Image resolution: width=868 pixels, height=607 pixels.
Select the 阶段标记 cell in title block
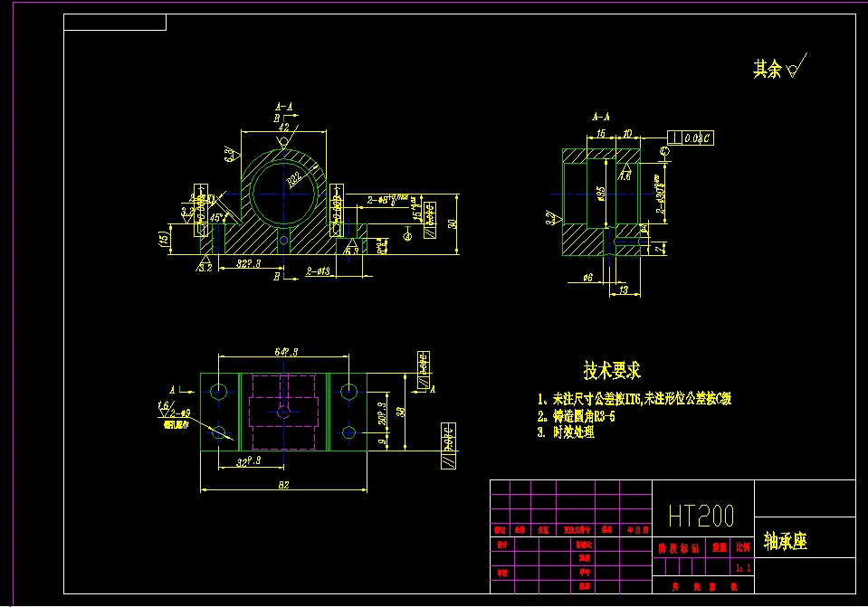pos(679,548)
